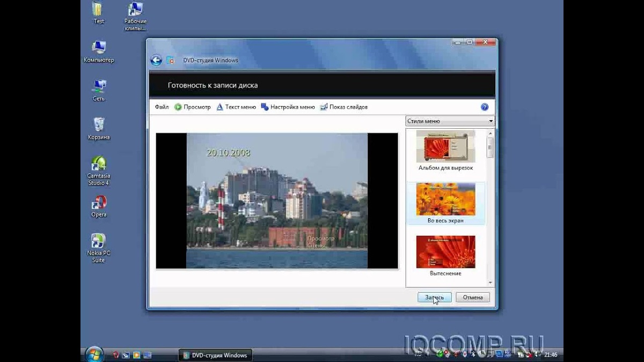
Task: Minimize the DVD-студия Windows window
Action: click(x=458, y=42)
